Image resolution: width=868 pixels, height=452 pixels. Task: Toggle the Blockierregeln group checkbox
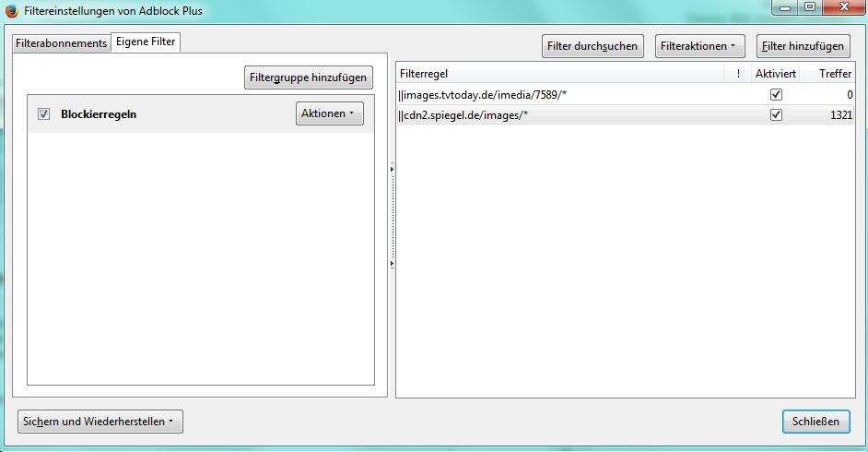(43, 114)
